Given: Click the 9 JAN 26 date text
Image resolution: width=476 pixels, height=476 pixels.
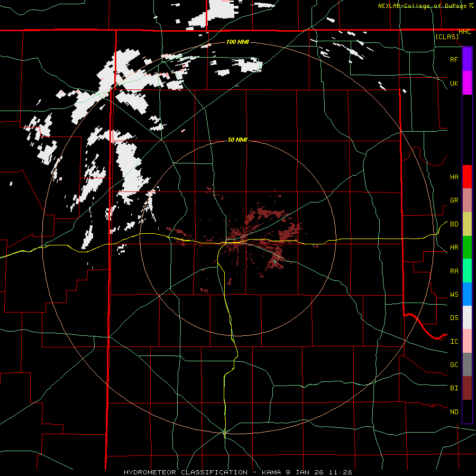Looking at the screenshot, I should click(305, 472).
